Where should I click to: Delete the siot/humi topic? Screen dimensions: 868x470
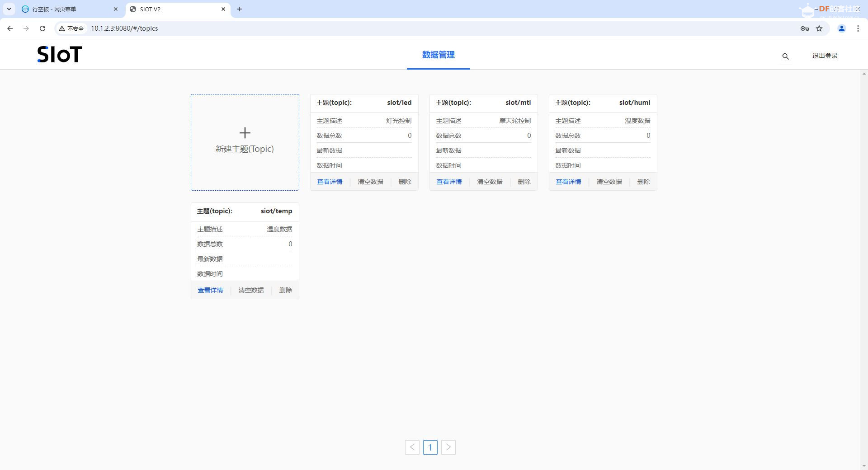point(644,182)
